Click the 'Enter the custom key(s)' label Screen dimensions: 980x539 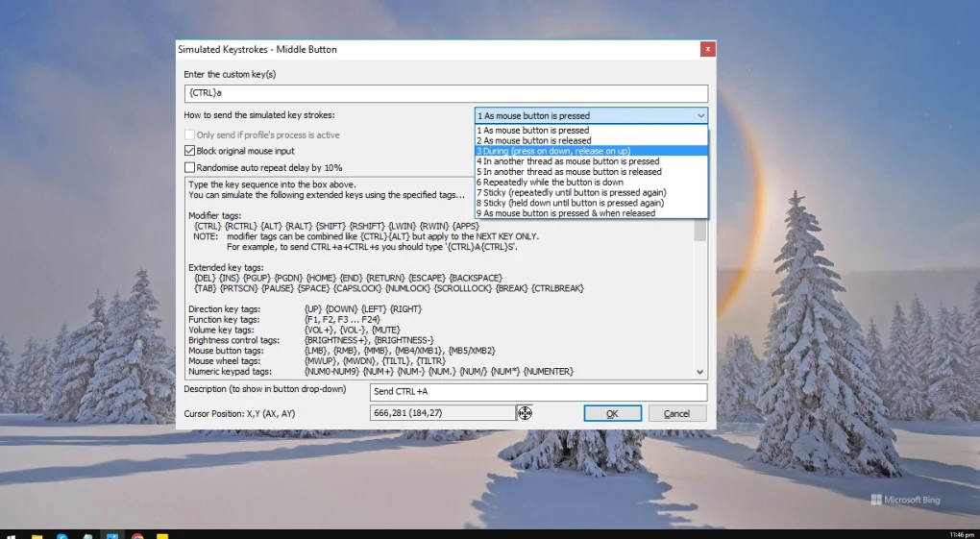(230, 74)
